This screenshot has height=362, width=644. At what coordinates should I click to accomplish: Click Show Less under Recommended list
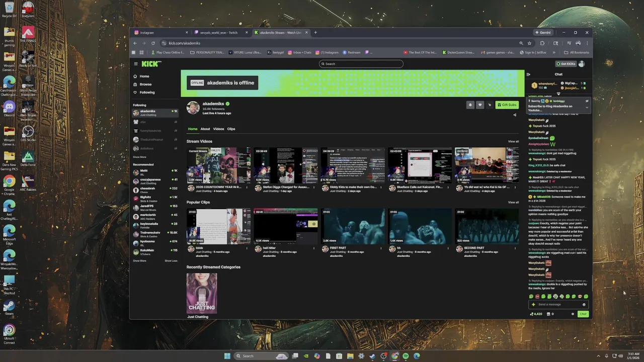click(171, 260)
